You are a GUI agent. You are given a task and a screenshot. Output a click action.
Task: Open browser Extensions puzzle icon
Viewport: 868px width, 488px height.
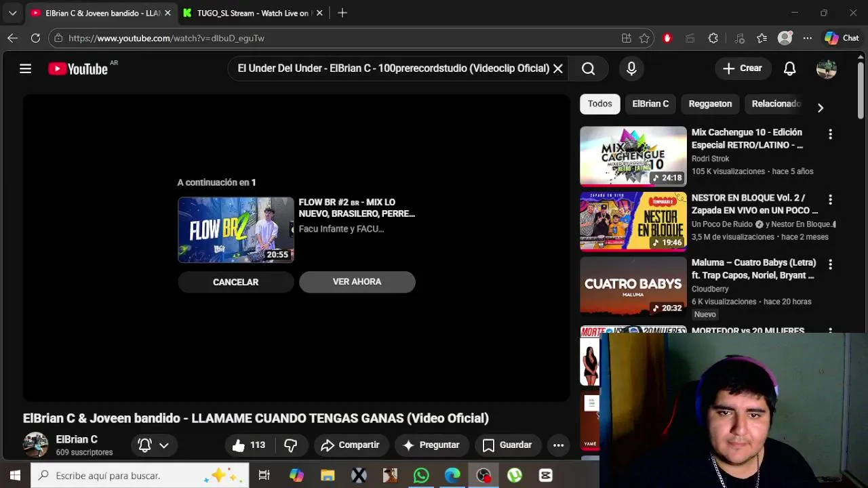pos(713,38)
